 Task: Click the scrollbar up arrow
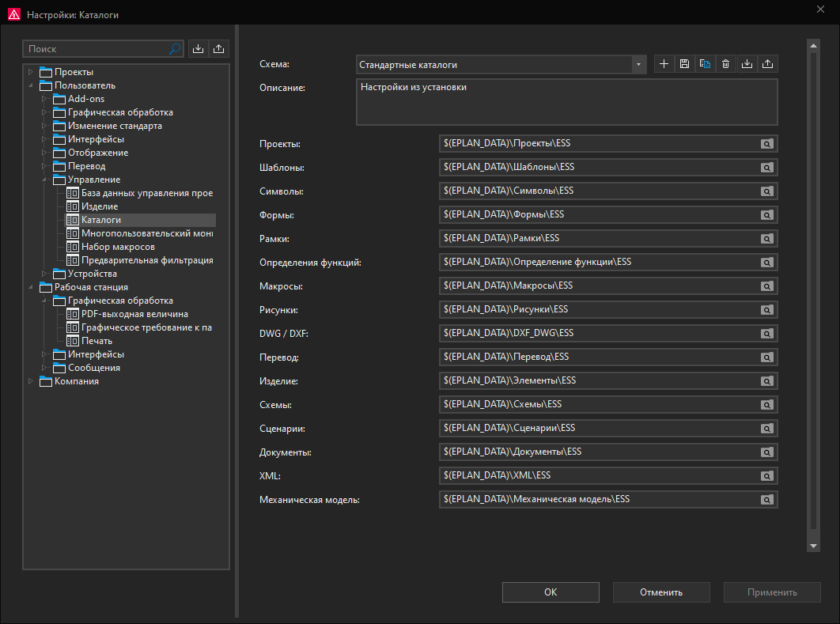(x=813, y=46)
